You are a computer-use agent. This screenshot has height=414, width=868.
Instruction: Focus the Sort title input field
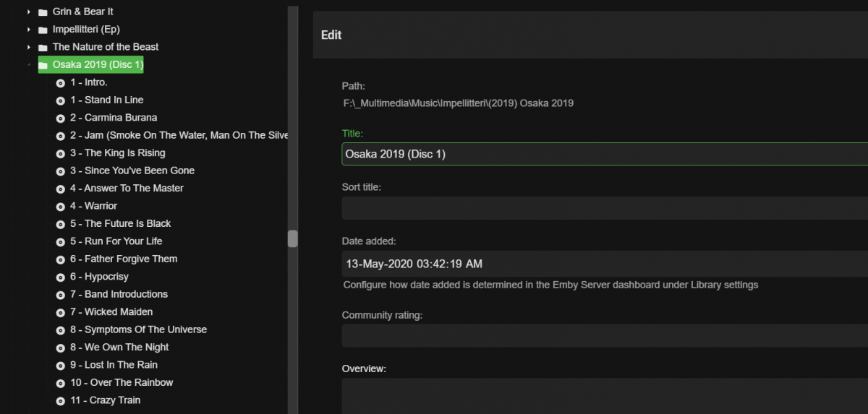[x=604, y=208]
